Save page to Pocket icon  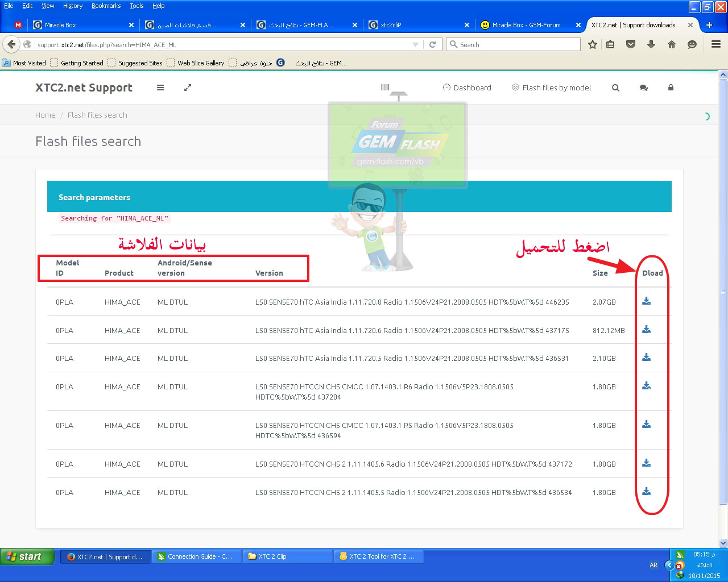(x=631, y=44)
